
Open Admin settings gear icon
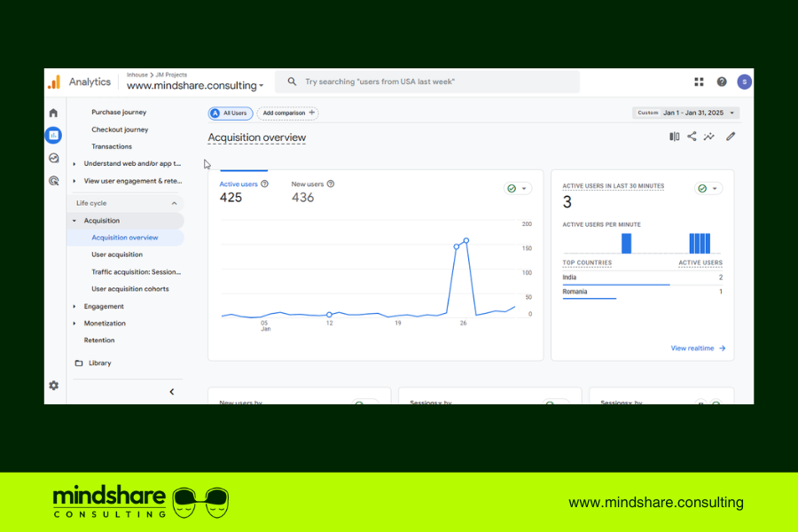pyautogui.click(x=53, y=386)
